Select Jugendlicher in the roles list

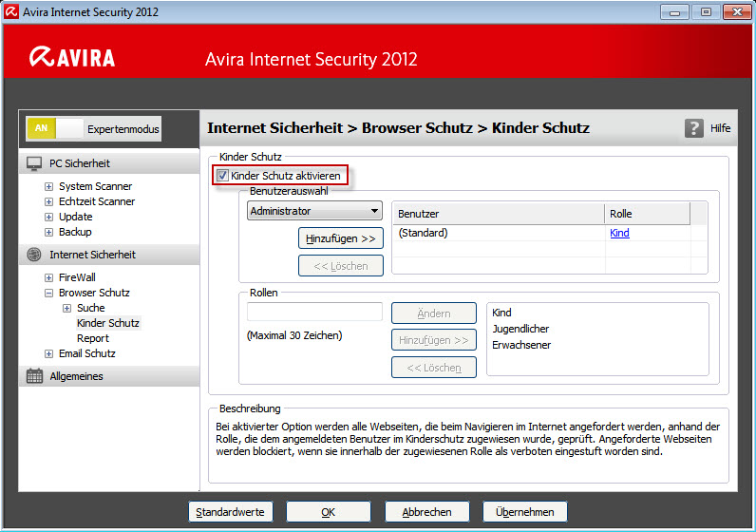[x=520, y=329]
